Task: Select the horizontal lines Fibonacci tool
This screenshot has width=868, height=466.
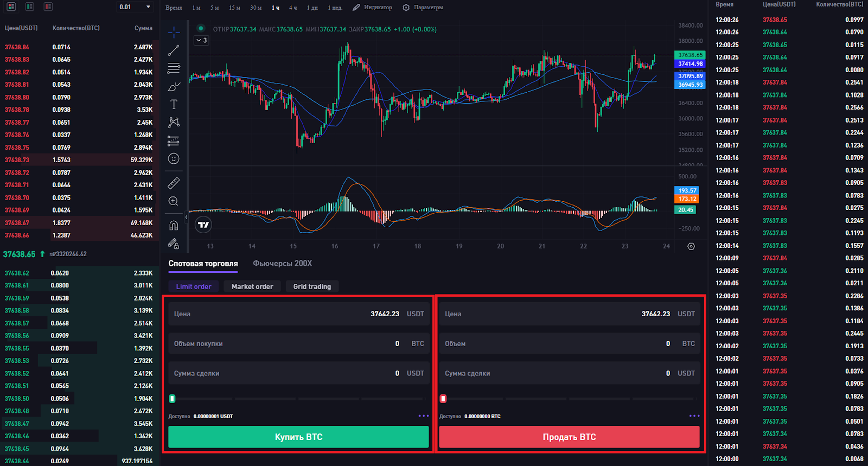Action: pos(174,68)
